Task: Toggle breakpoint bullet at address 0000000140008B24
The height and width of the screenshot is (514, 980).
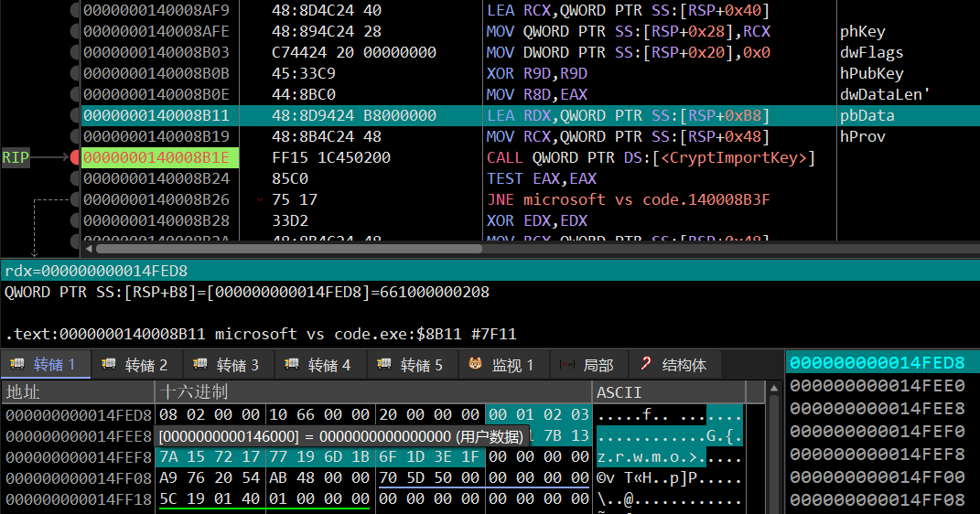Action: click(x=75, y=178)
